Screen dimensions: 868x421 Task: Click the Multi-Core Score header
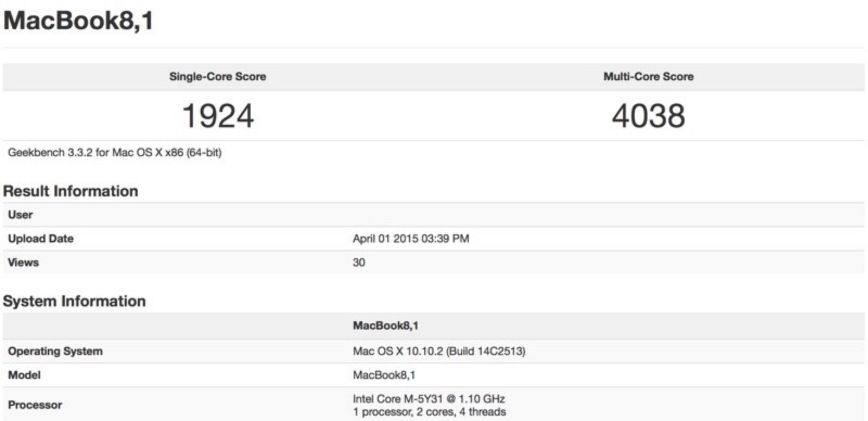click(648, 76)
